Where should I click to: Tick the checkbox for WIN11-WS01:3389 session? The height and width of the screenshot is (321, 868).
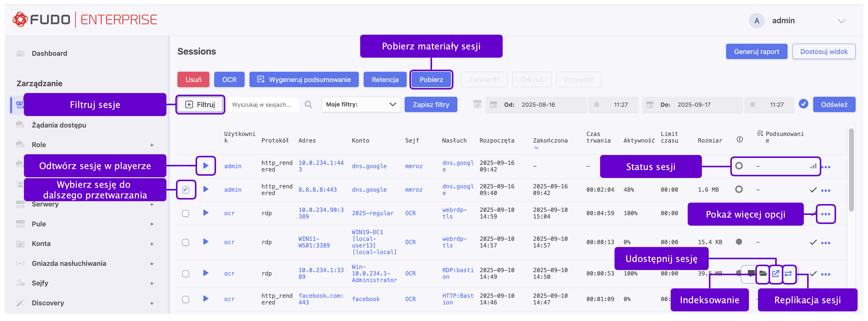click(x=186, y=242)
